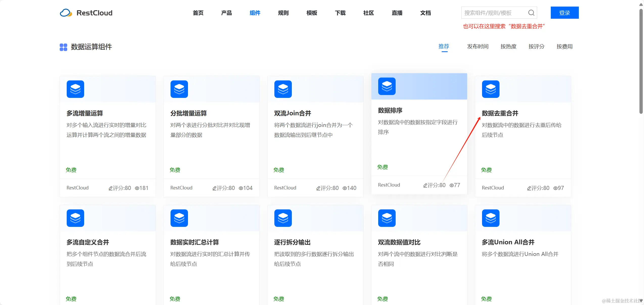Open the 数据实时汇总计算 title link
644x305 pixels.
194,242
